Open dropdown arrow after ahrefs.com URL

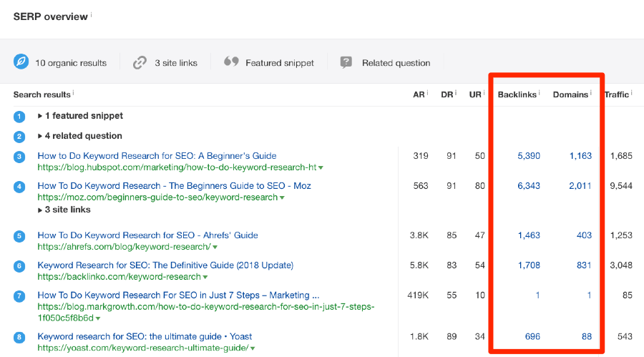pyautogui.click(x=215, y=247)
